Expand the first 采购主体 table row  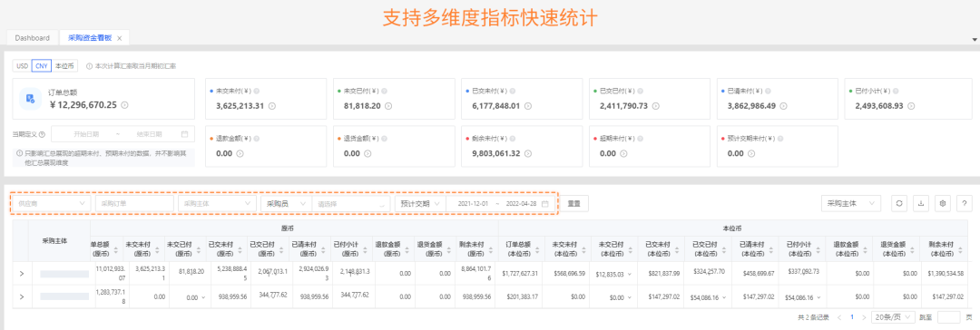click(21, 274)
